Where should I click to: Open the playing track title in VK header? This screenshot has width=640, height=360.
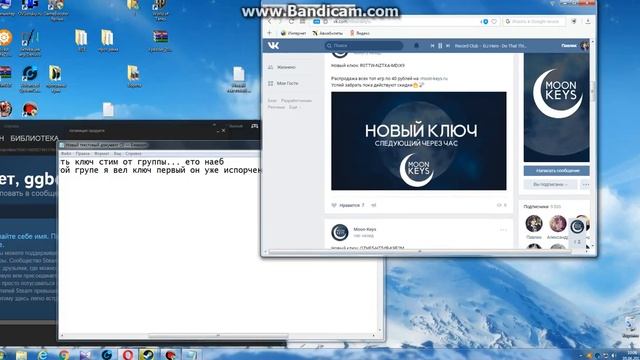(x=490, y=46)
